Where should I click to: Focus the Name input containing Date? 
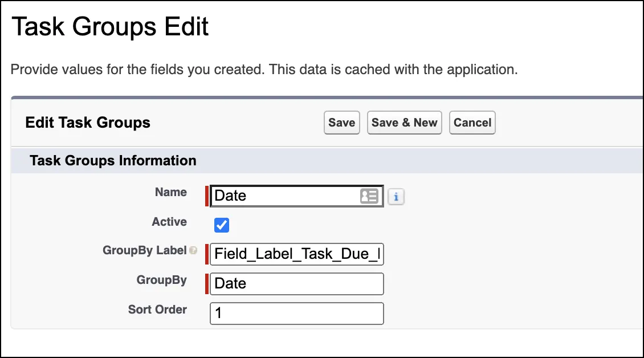pyautogui.click(x=296, y=196)
